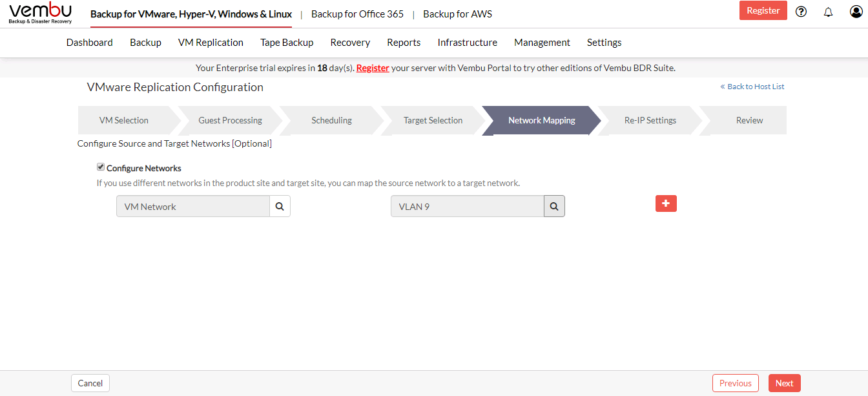
Task: Click the Vembu logo
Action: (40, 14)
